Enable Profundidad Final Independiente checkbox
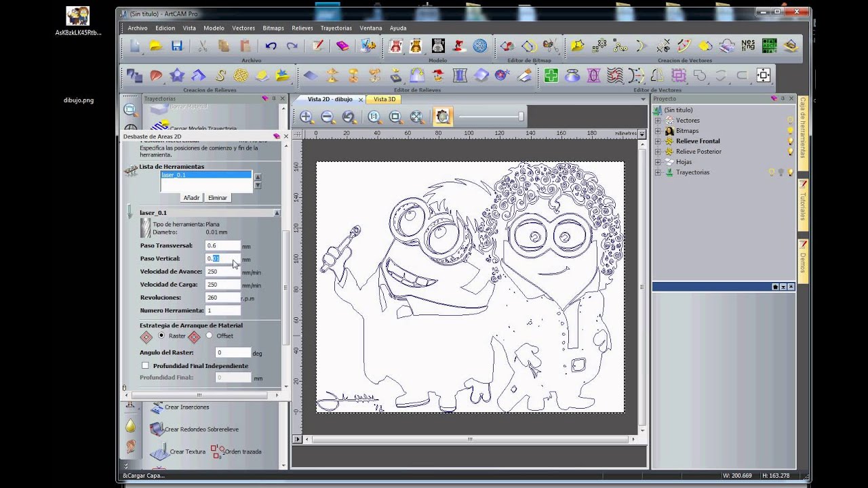 (x=145, y=365)
